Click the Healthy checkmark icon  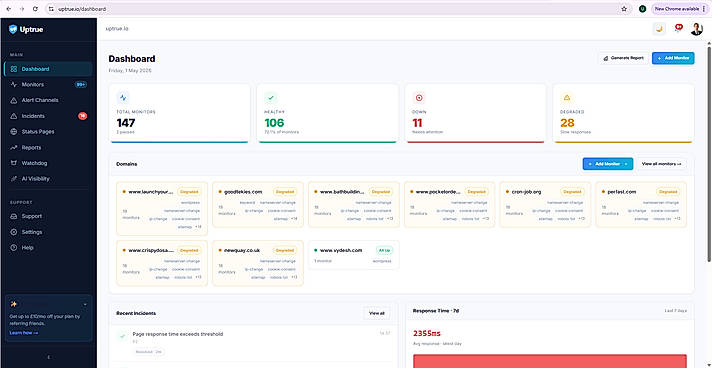(271, 97)
